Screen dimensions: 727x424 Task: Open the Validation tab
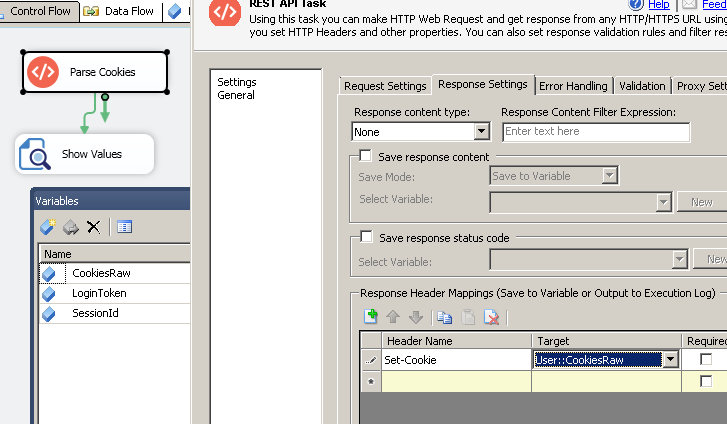642,86
